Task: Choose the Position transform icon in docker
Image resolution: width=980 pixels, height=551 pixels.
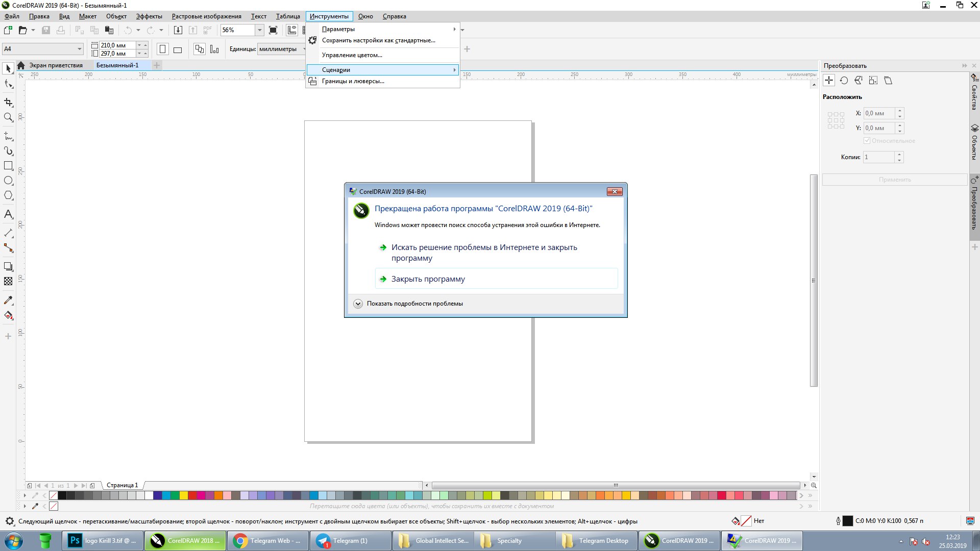Action: [829, 81]
